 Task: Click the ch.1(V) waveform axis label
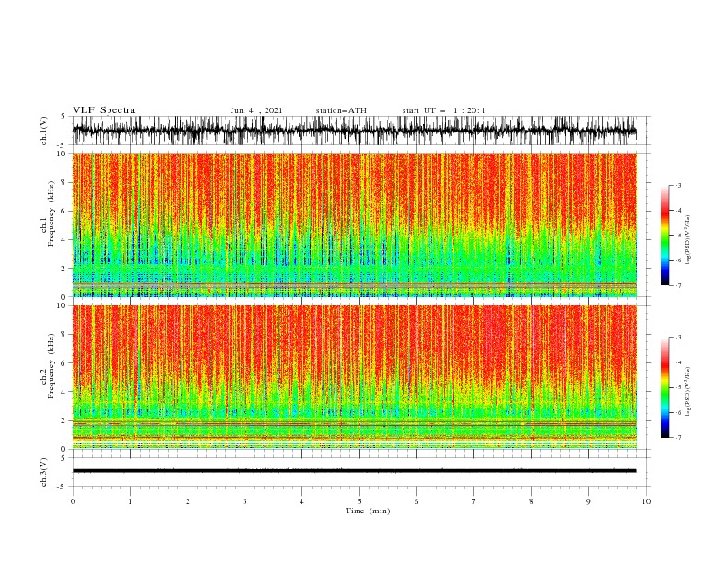[x=44, y=131]
